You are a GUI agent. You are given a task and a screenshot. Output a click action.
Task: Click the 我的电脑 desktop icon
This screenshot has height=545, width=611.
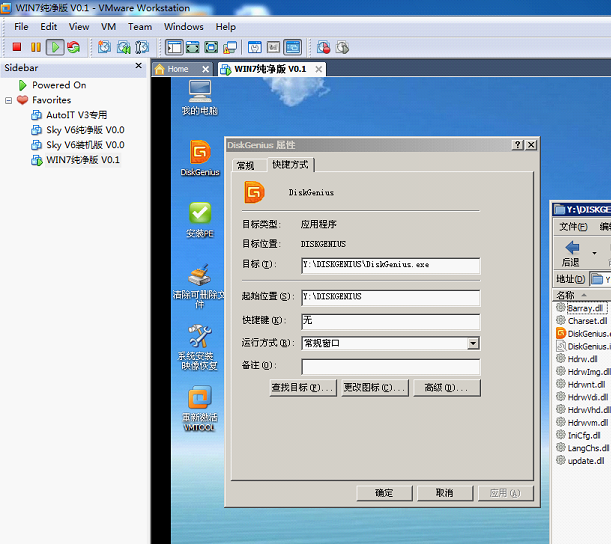click(200, 97)
